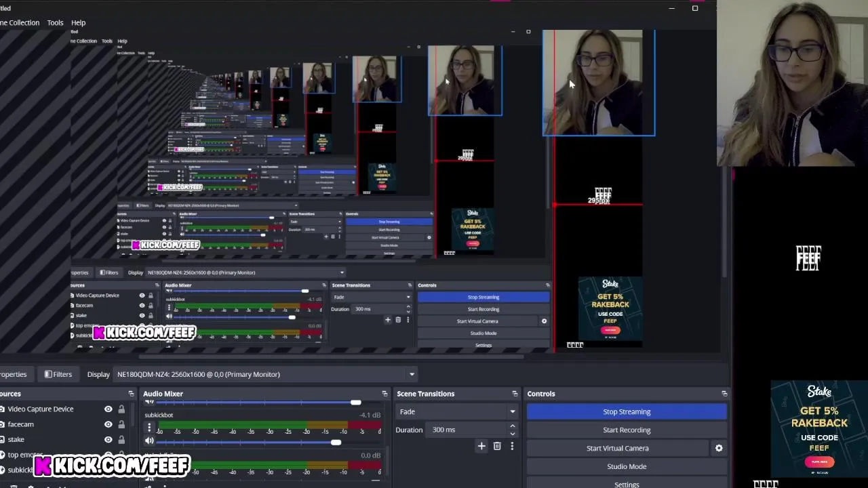The image size is (868, 488).
Task: Open Settings from the Controls dock
Action: (627, 484)
